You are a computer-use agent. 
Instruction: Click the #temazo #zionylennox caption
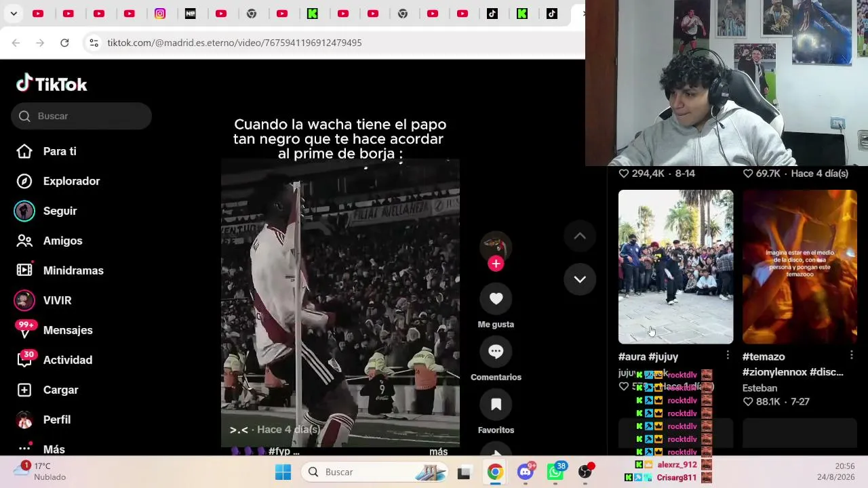[793, 364]
